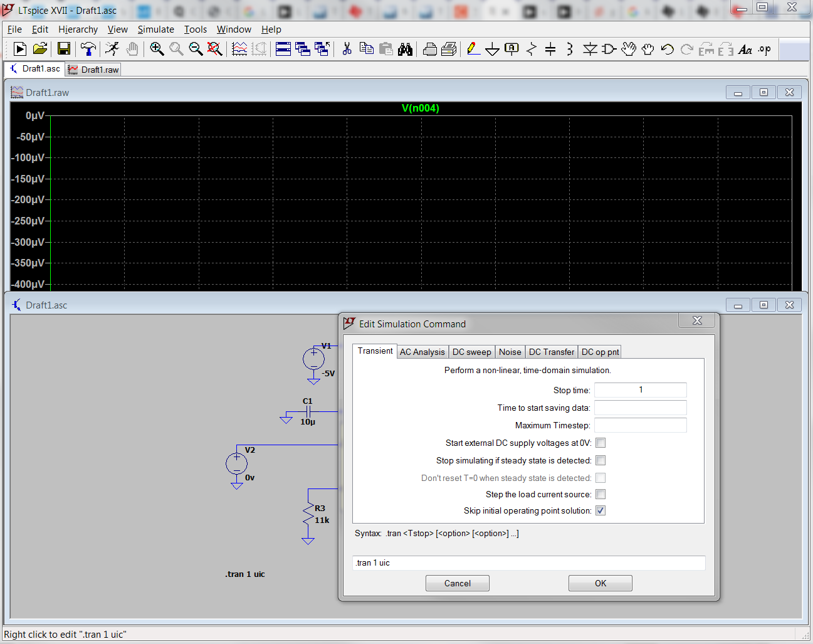Image resolution: width=813 pixels, height=644 pixels.
Task: Switch to the DC op pnt tab
Action: tap(600, 352)
